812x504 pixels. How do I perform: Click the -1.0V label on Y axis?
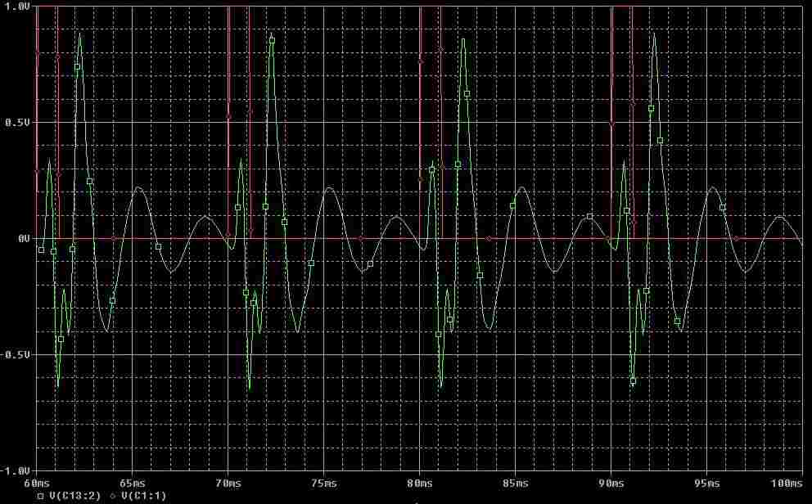pos(15,470)
